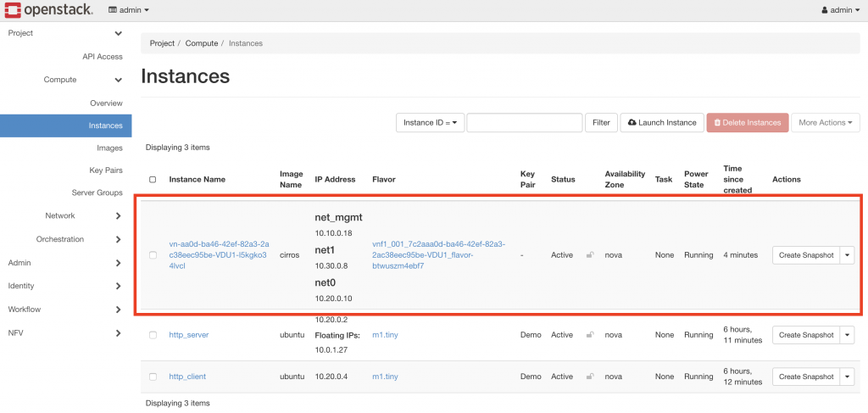Click the lock icon in http_server row
This screenshot has height=413, width=868.
point(590,335)
